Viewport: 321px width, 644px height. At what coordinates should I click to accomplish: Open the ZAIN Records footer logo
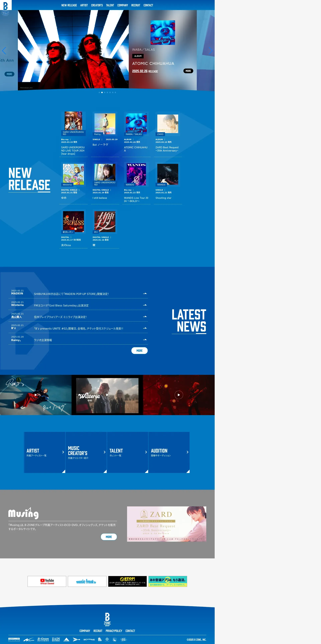[x=56, y=639]
